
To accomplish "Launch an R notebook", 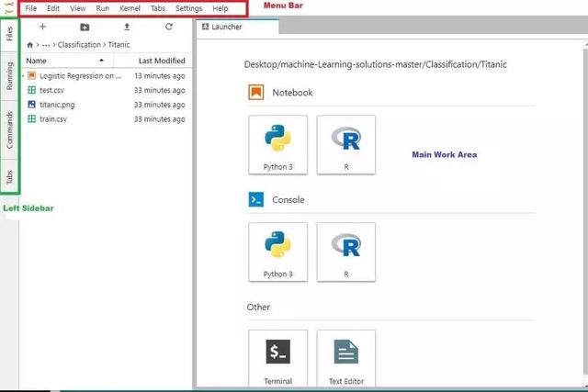I will click(x=346, y=145).
